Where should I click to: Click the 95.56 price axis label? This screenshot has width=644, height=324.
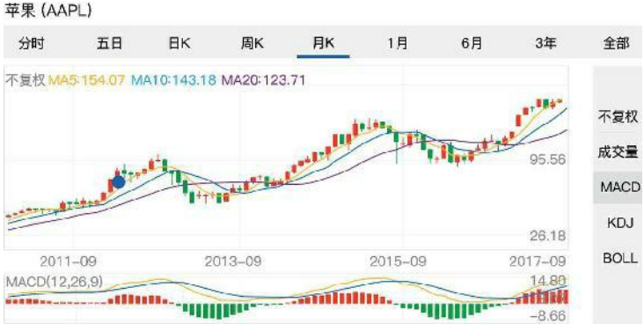547,160
